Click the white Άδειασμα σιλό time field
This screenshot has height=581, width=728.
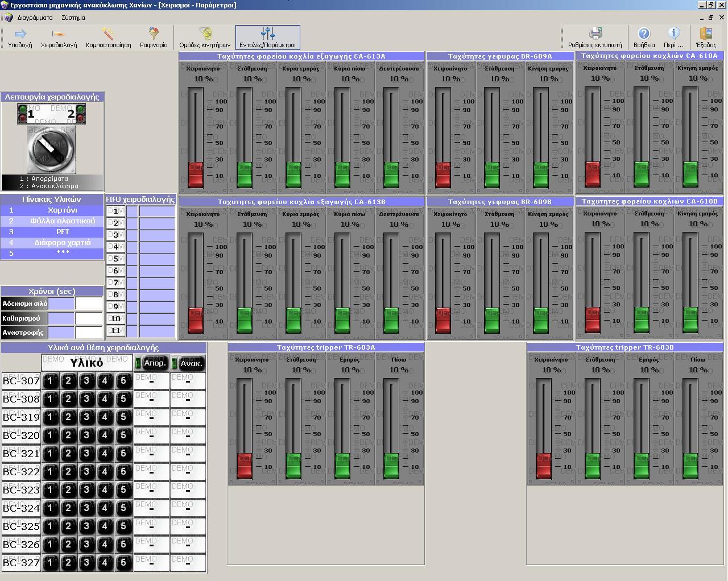coord(89,304)
